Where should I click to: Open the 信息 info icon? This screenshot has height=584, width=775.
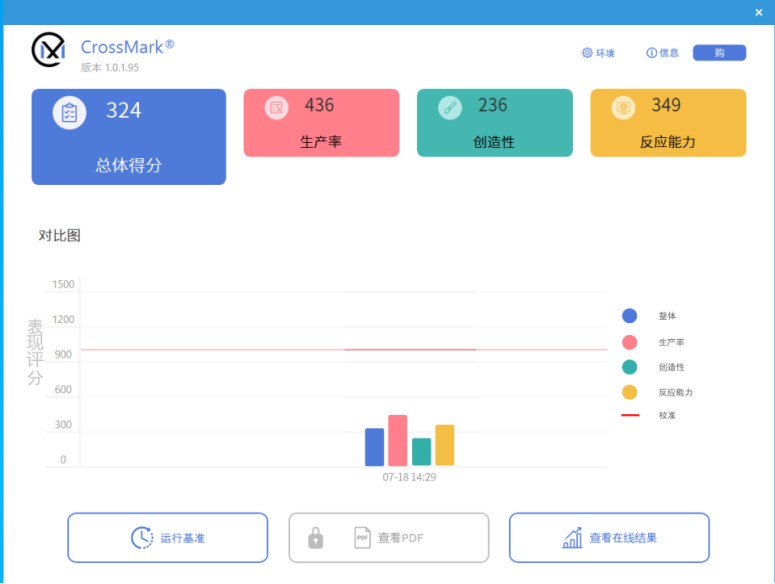(x=651, y=53)
